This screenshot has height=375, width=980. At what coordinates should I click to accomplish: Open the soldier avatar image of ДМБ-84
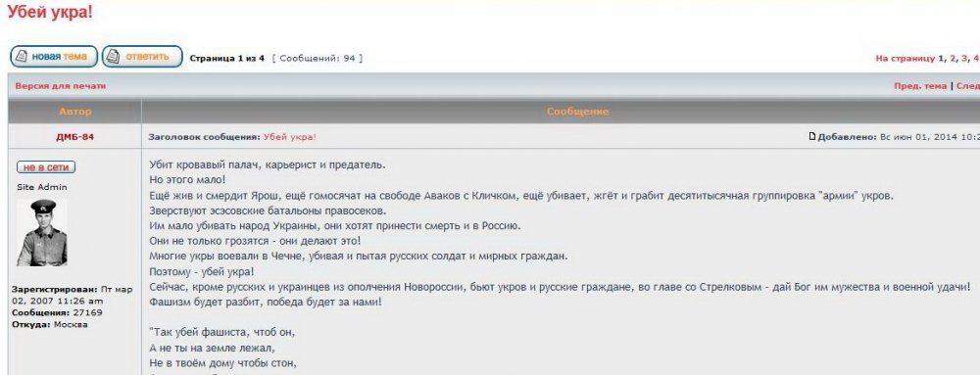coord(42,233)
